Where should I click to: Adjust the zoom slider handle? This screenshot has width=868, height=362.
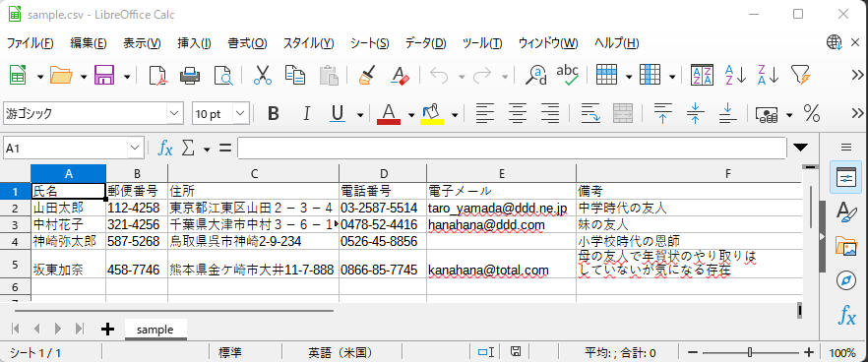coord(750,352)
